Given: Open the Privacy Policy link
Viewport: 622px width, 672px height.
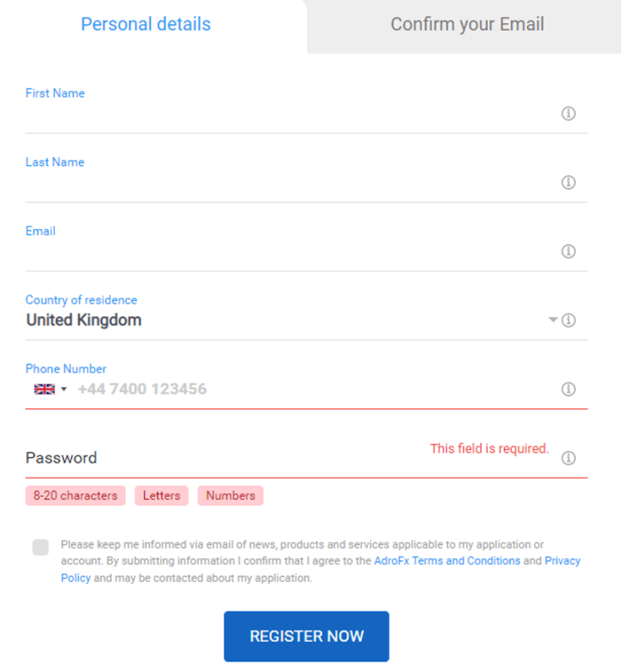Looking at the screenshot, I should point(562,561).
